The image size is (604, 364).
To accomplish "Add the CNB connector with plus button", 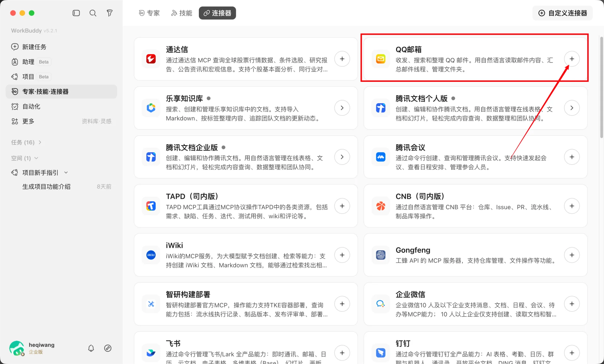I will [x=572, y=206].
